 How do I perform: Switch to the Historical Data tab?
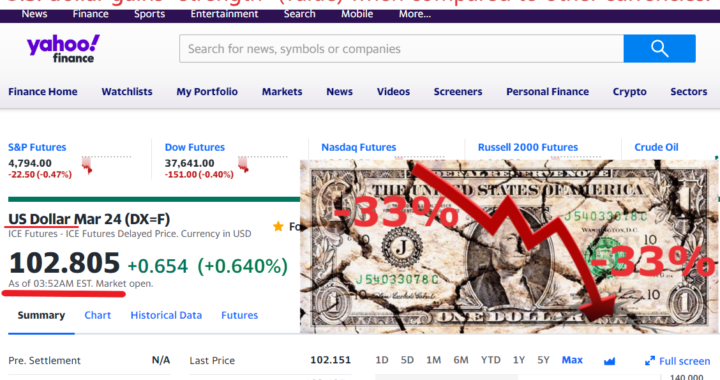[x=166, y=315]
